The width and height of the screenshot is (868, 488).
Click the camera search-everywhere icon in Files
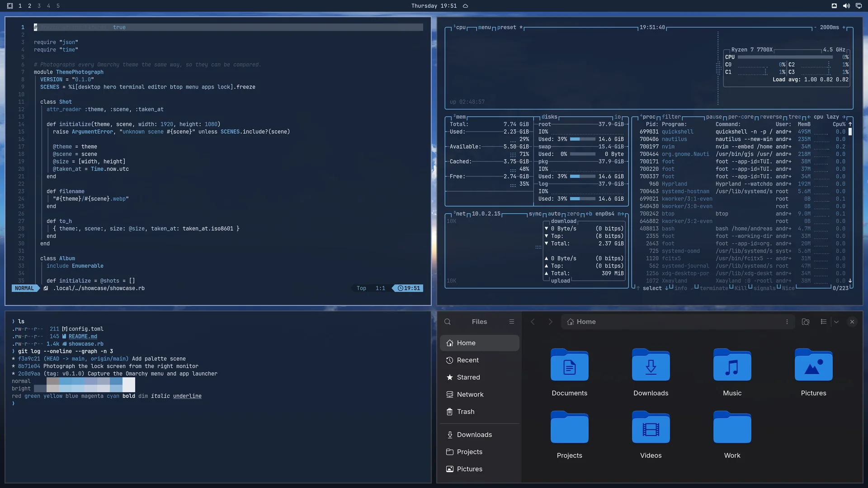(806, 322)
